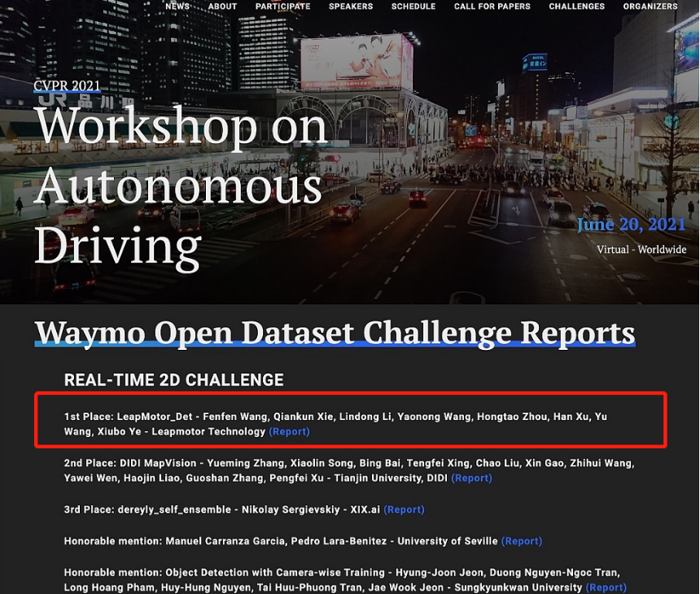The image size is (700, 594).
Task: View the SPEAKERS section
Action: (x=351, y=7)
